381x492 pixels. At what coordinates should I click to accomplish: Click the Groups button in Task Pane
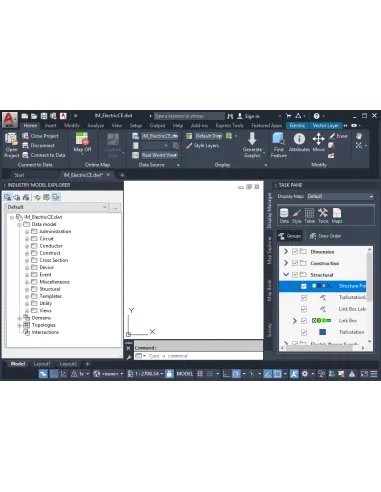click(290, 236)
